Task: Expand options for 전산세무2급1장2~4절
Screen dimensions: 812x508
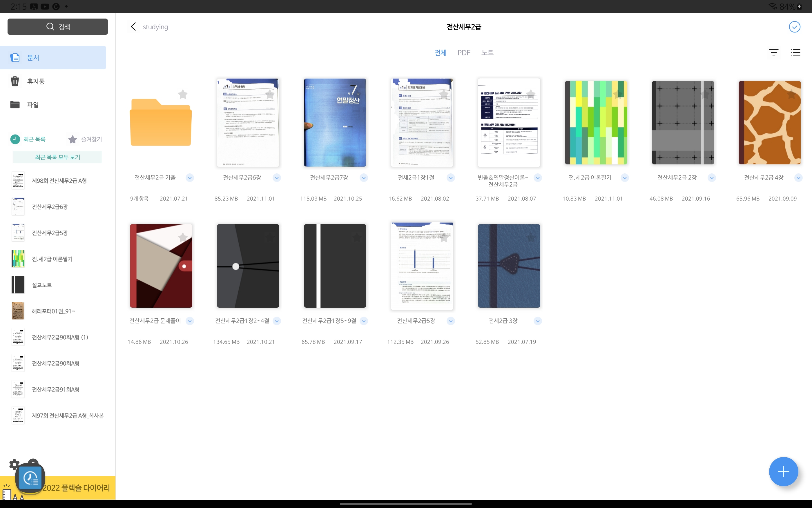Action: 277,321
